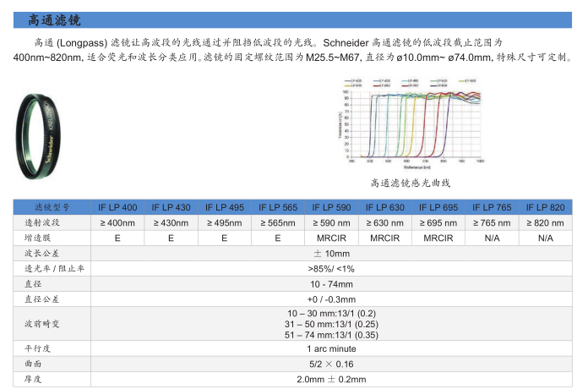Click the >85%/ <1% transmission value
This screenshot has width=588, height=389.
[331, 268]
